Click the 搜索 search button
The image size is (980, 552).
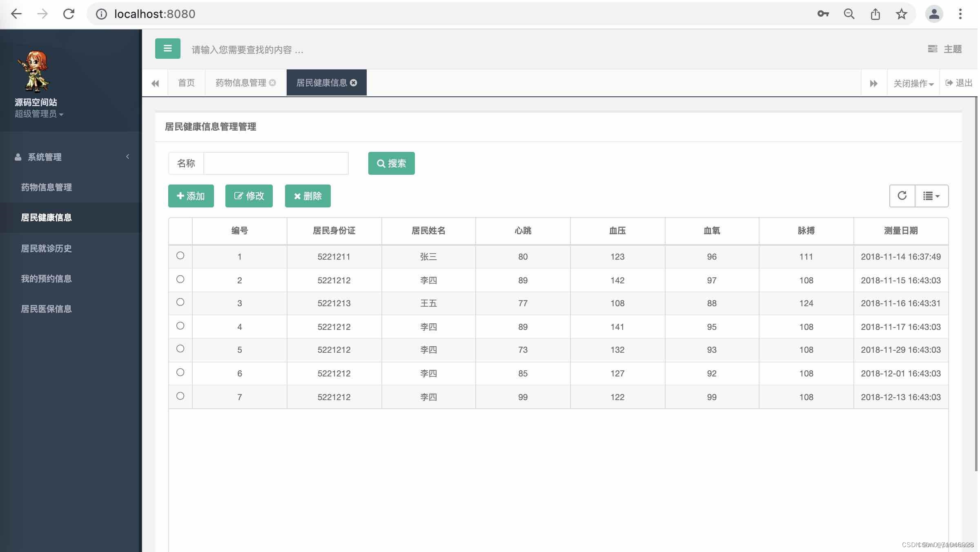pyautogui.click(x=391, y=163)
